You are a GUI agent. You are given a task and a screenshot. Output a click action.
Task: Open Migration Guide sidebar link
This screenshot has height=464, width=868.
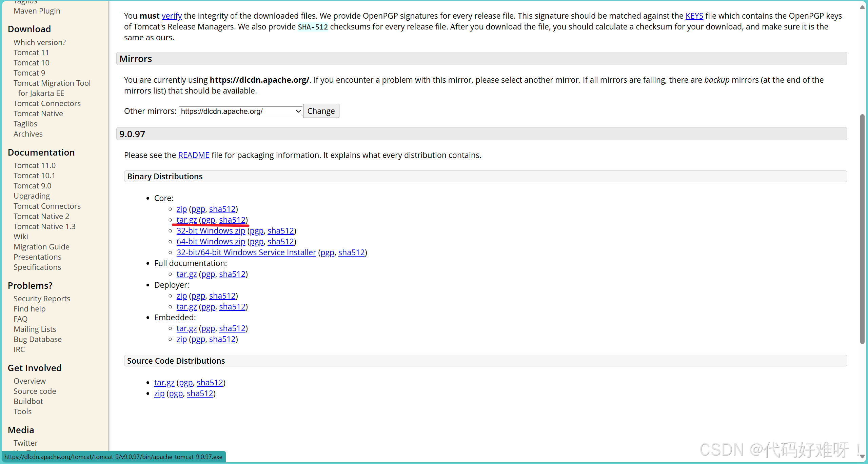[41, 247]
